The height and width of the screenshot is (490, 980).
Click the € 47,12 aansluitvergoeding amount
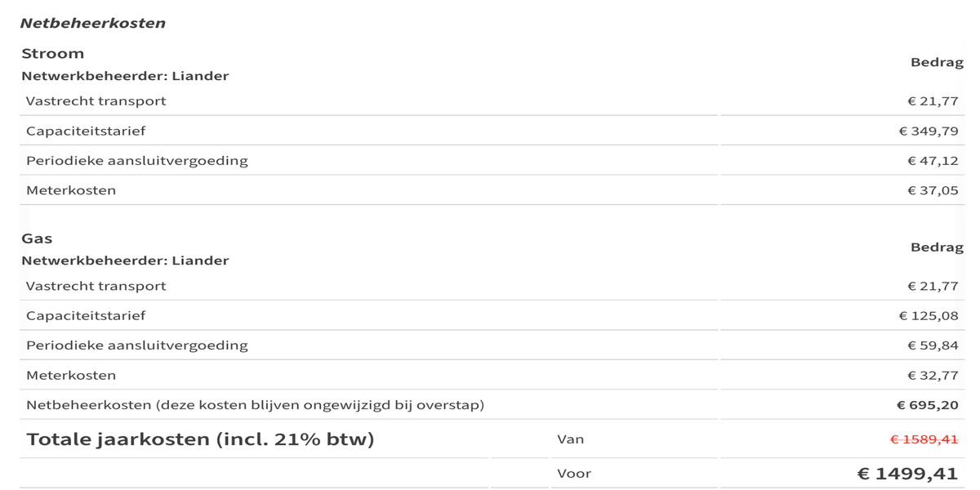click(933, 161)
